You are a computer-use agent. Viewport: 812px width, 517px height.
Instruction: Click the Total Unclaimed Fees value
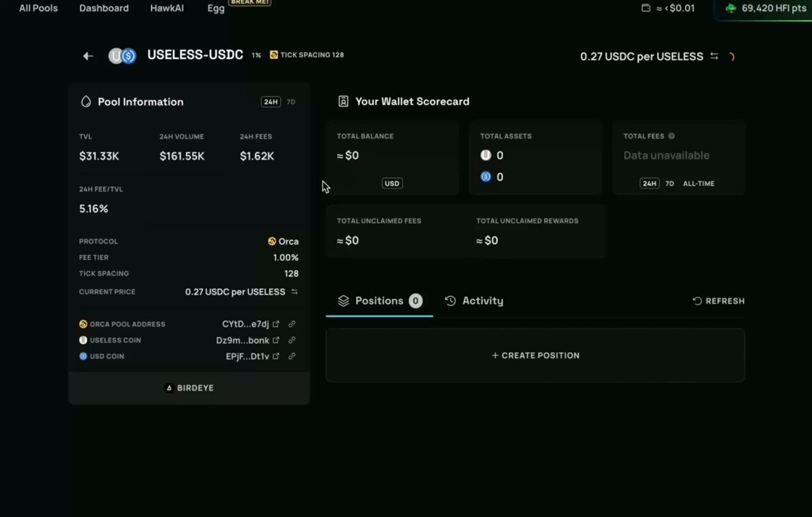pos(348,240)
